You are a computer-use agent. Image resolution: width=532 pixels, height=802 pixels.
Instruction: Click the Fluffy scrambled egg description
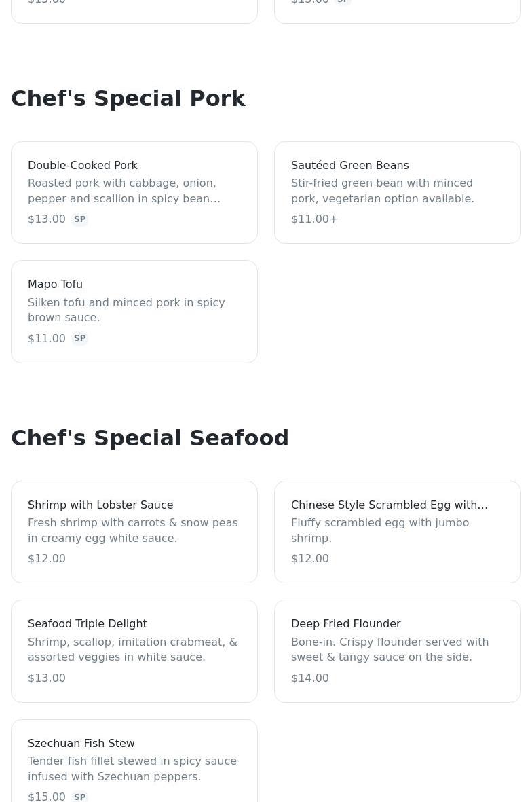[x=380, y=530]
